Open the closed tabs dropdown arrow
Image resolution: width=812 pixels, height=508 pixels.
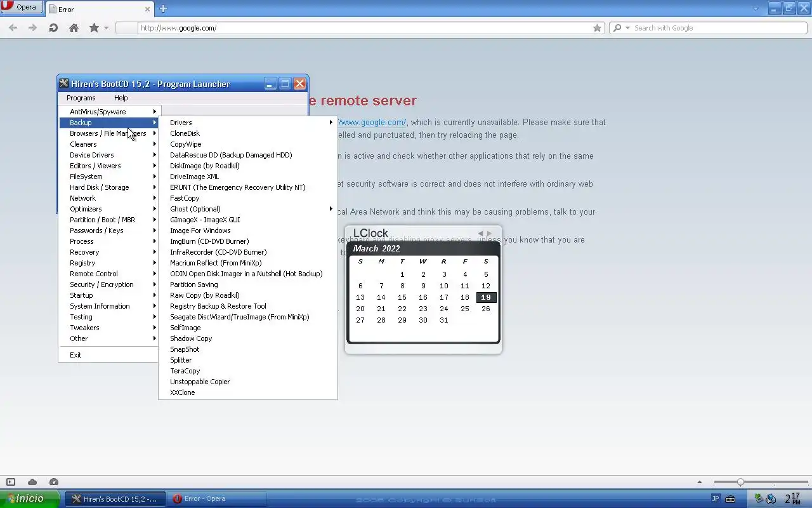pos(756,9)
